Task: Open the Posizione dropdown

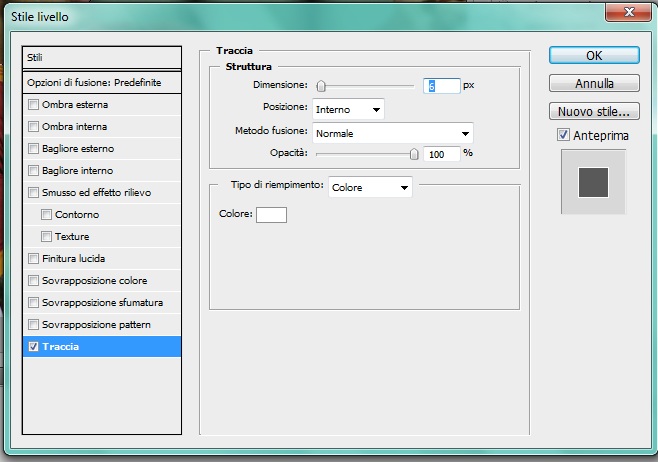Action: coord(348,108)
